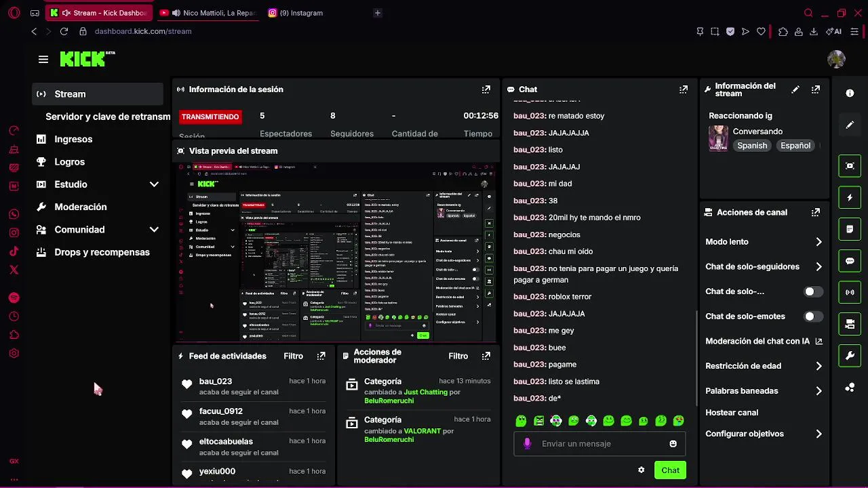
Task: Open WhatsApp in Opera GX sidebar
Action: click(x=14, y=215)
